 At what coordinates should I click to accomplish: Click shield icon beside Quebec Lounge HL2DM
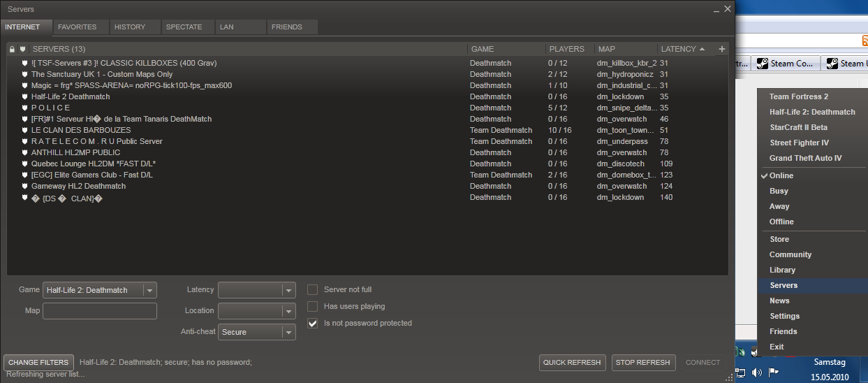pyautogui.click(x=24, y=164)
